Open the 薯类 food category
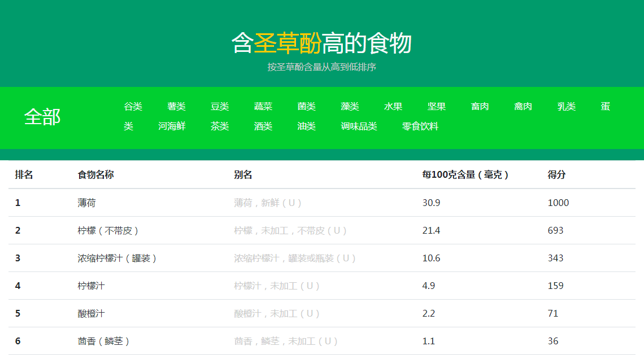Image resolution: width=644 pixels, height=355 pixels. click(175, 106)
